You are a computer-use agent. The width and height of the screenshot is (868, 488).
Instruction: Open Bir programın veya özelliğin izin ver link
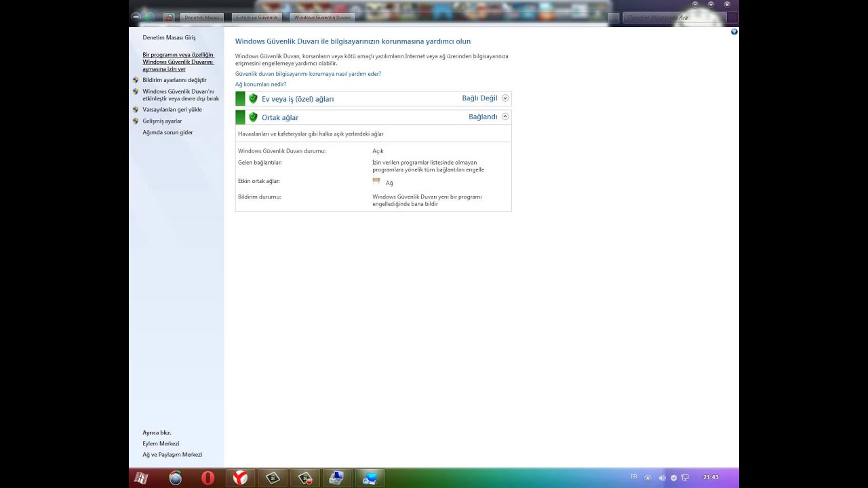coord(178,62)
